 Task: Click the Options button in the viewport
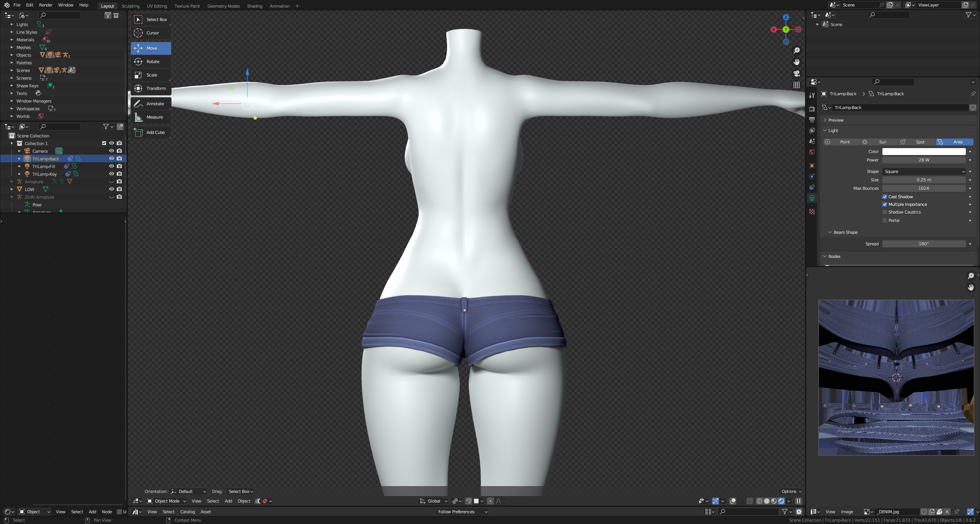coord(791,491)
